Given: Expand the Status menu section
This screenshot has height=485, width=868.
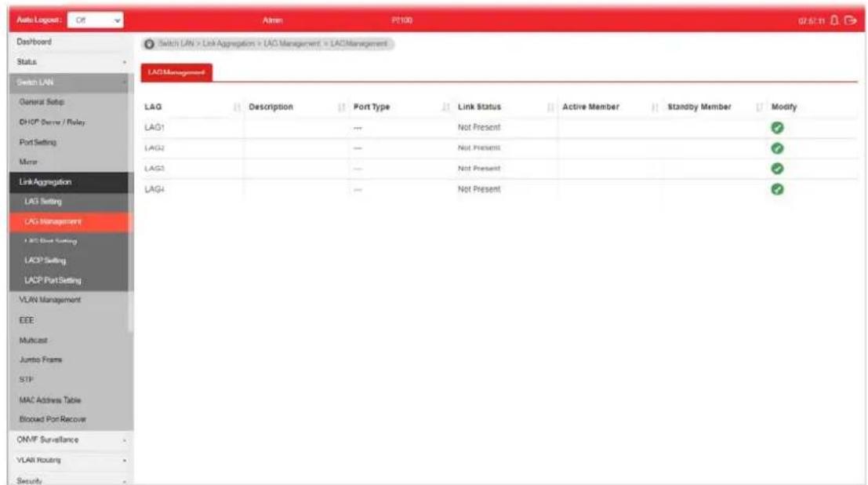Looking at the screenshot, I should coord(71,62).
